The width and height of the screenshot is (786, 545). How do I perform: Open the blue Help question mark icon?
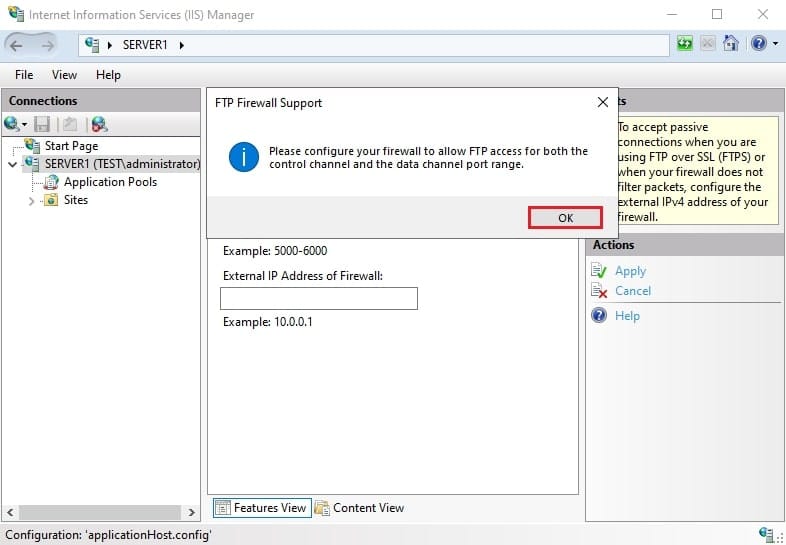758,44
